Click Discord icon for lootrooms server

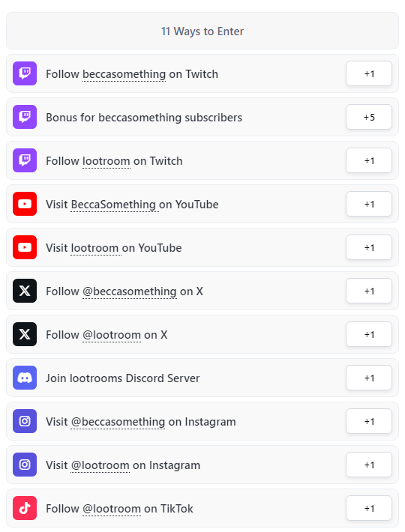pyautogui.click(x=25, y=378)
